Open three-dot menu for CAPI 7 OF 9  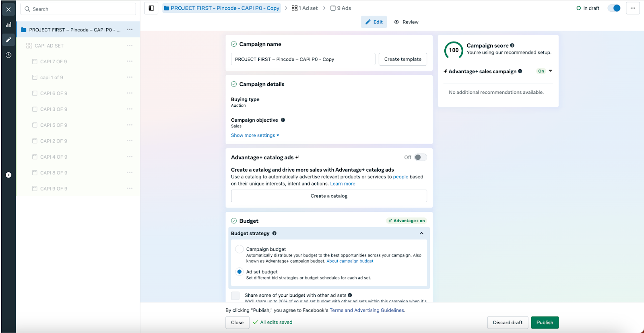(130, 62)
